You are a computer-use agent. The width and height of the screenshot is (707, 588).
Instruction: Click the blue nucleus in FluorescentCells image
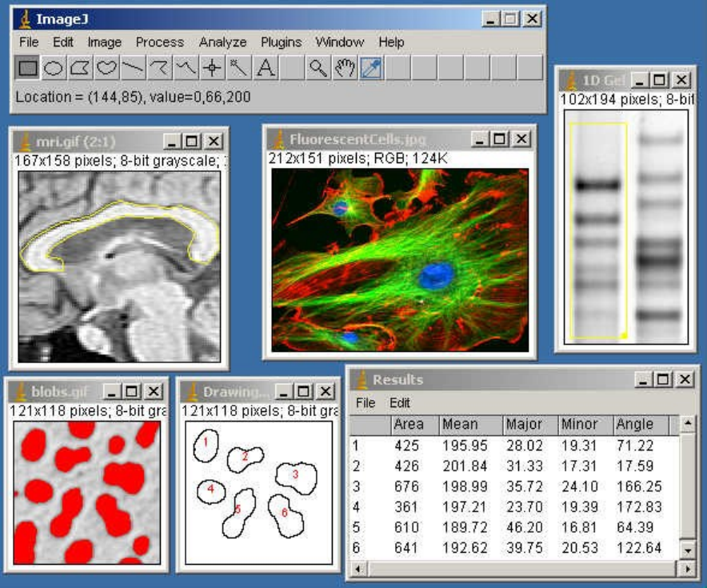[x=437, y=276]
